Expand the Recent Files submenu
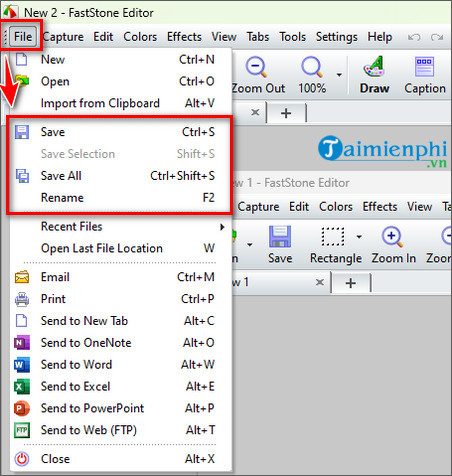 120,227
